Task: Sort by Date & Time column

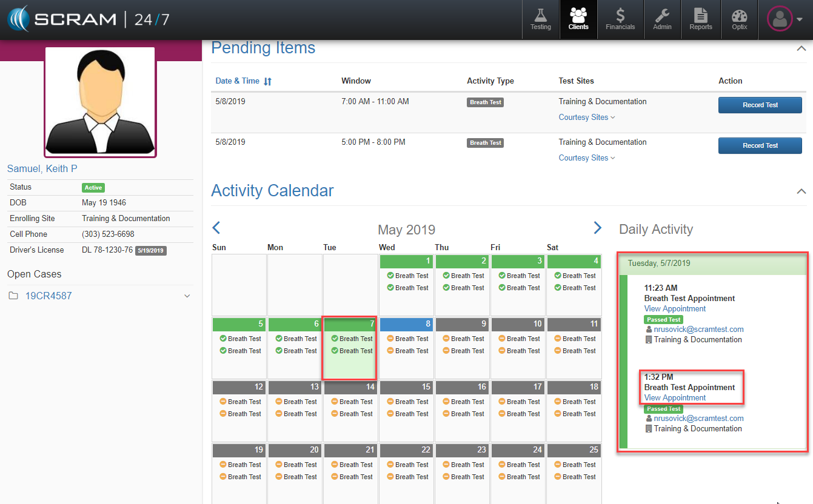Action: (x=243, y=81)
